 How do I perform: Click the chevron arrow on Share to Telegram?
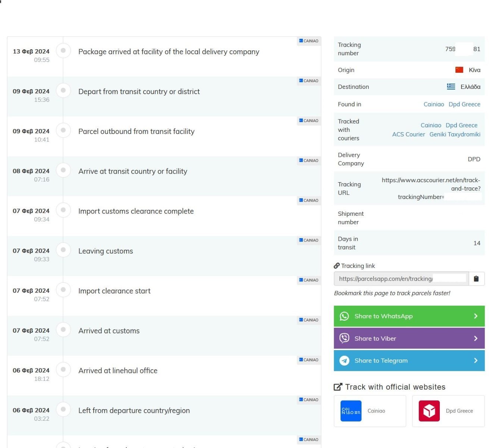476,361
